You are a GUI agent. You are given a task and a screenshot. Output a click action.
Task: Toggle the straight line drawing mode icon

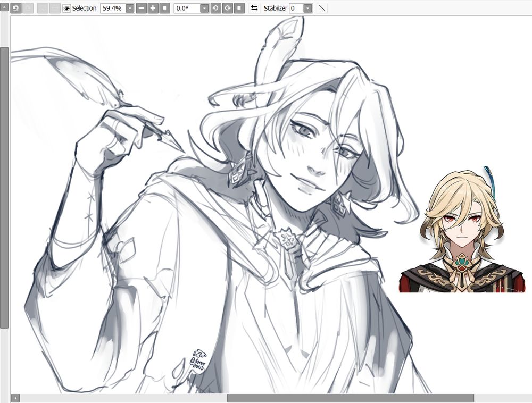click(x=322, y=8)
